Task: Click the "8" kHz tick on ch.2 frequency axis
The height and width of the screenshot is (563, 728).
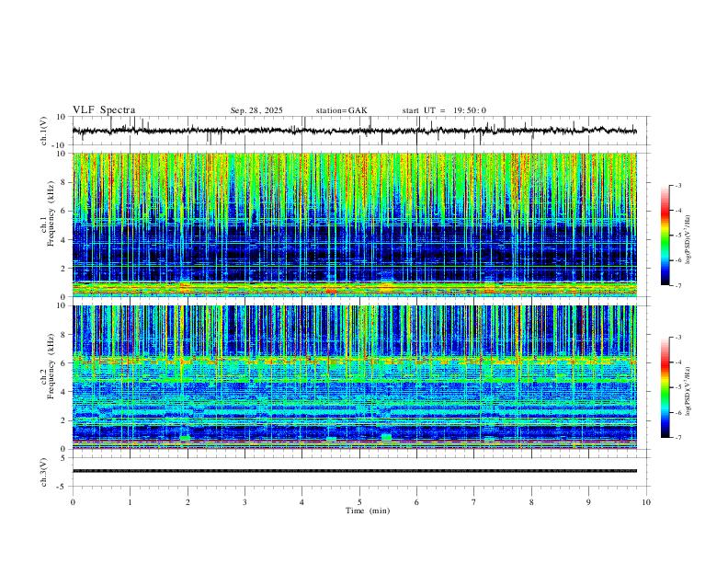Action: point(64,335)
